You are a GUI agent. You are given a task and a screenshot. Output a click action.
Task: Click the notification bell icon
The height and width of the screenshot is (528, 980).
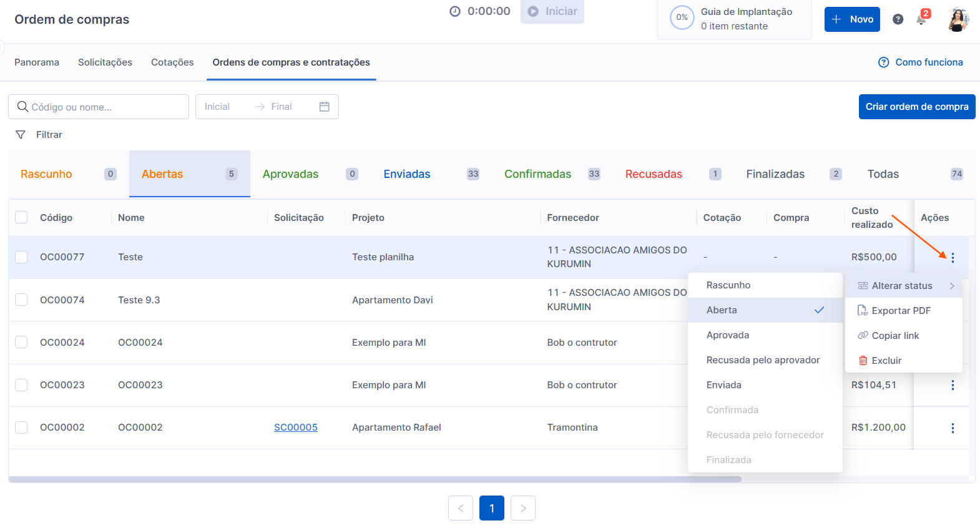click(921, 19)
